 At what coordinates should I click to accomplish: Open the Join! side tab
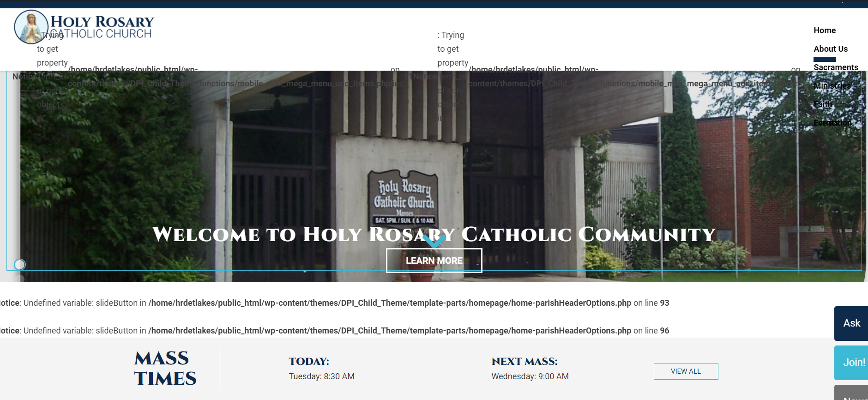(x=853, y=363)
